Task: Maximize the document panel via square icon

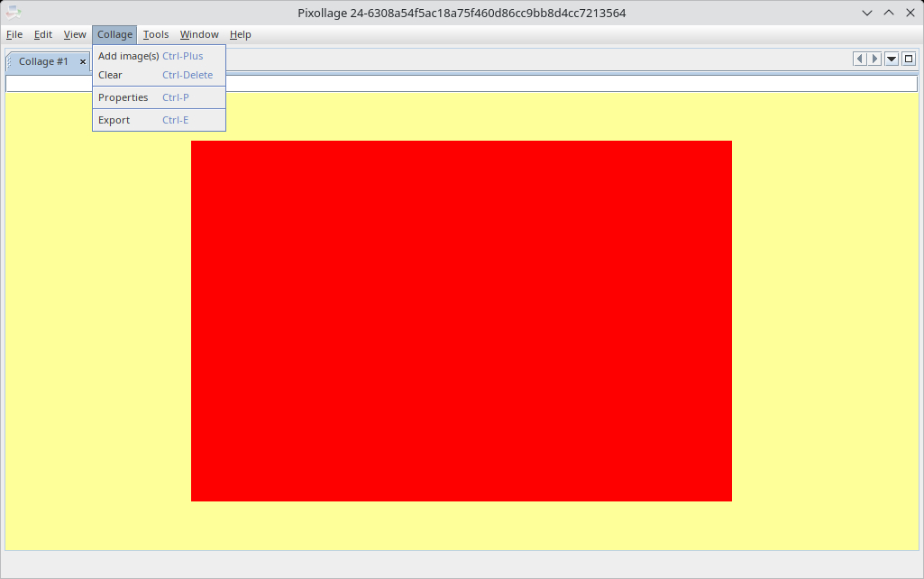Action: pos(909,60)
